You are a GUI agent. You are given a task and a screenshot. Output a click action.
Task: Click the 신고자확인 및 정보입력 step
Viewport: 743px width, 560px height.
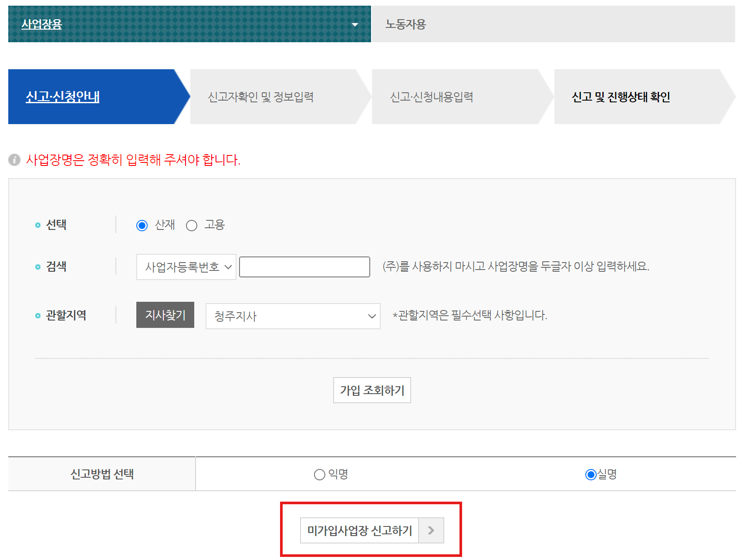point(262,97)
